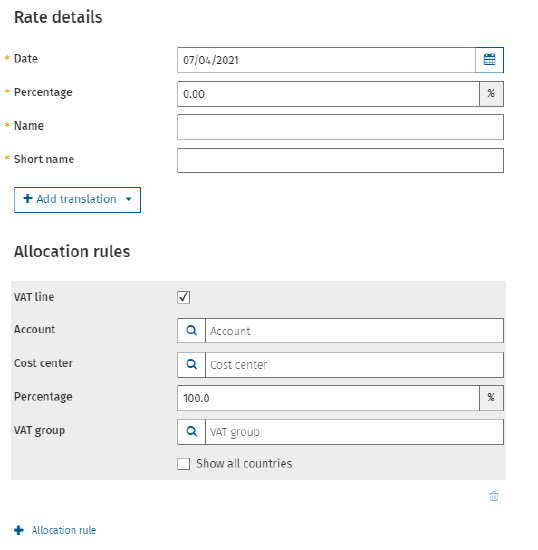Click the Account search magnifier icon
Viewport: 538px width, 550px height.
coord(191,330)
